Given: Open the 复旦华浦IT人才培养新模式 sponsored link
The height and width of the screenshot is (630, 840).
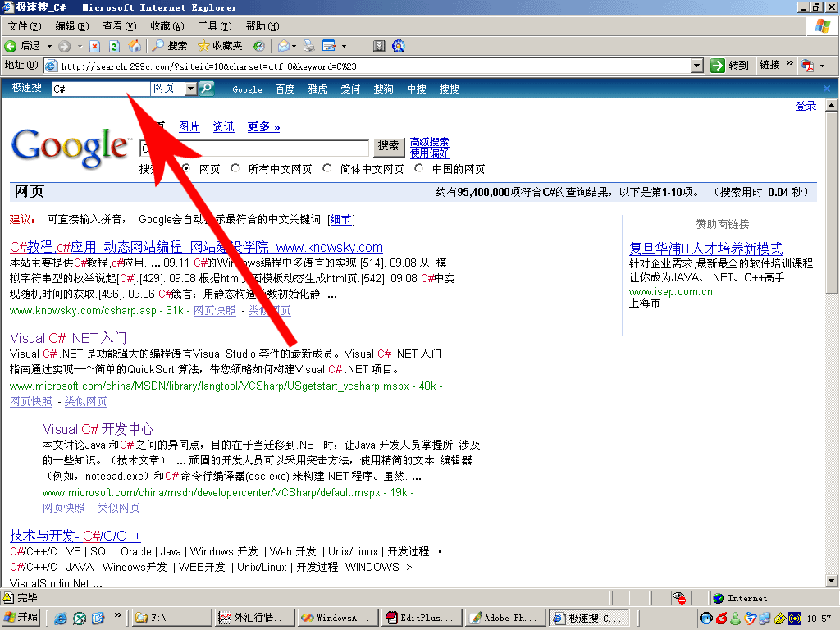Looking at the screenshot, I should point(706,249).
